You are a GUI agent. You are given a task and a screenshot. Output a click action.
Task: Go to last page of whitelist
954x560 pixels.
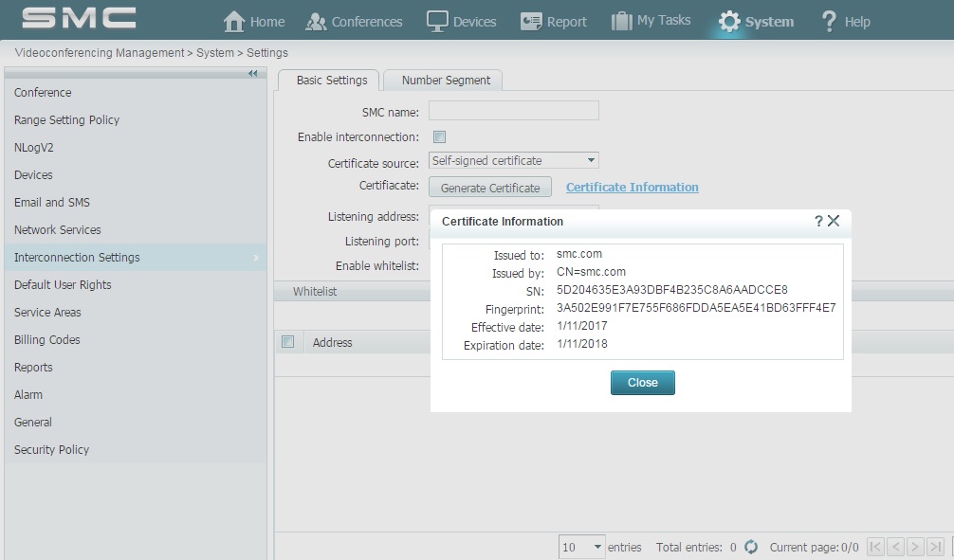click(935, 547)
